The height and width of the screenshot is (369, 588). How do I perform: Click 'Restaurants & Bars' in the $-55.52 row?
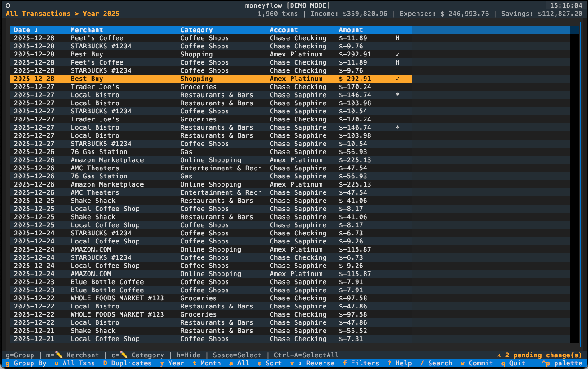[217, 331]
